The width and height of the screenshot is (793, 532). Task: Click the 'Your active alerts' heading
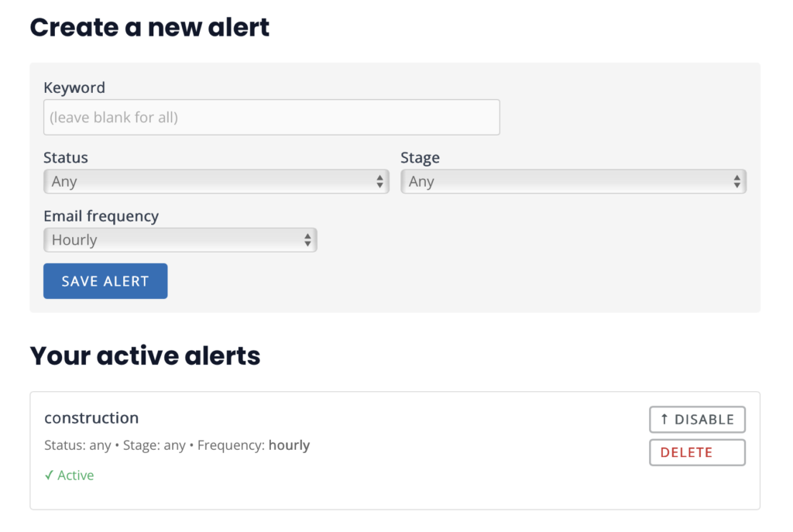pos(145,355)
